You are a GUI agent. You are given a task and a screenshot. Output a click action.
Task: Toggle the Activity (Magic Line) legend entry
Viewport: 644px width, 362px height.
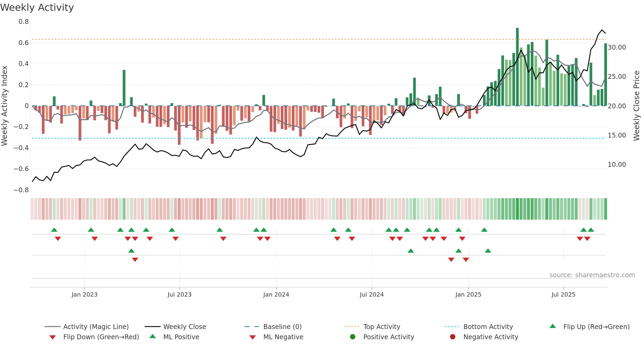click(87, 327)
